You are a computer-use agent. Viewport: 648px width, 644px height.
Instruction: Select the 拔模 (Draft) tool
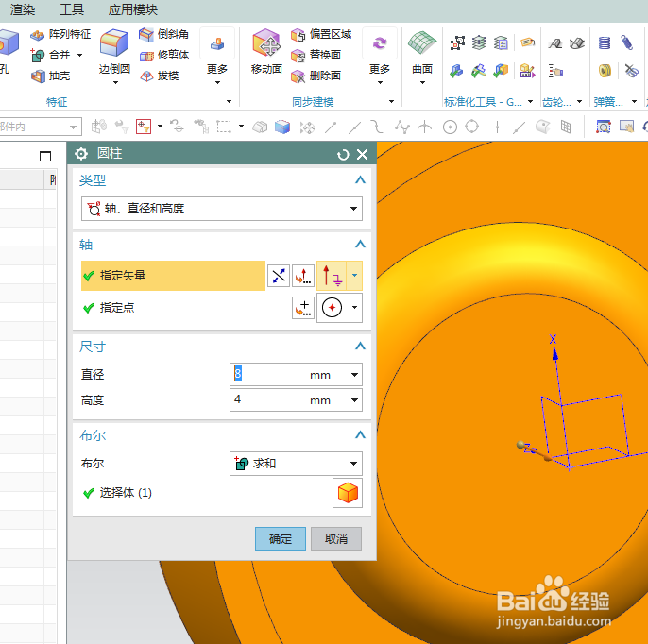[159, 76]
